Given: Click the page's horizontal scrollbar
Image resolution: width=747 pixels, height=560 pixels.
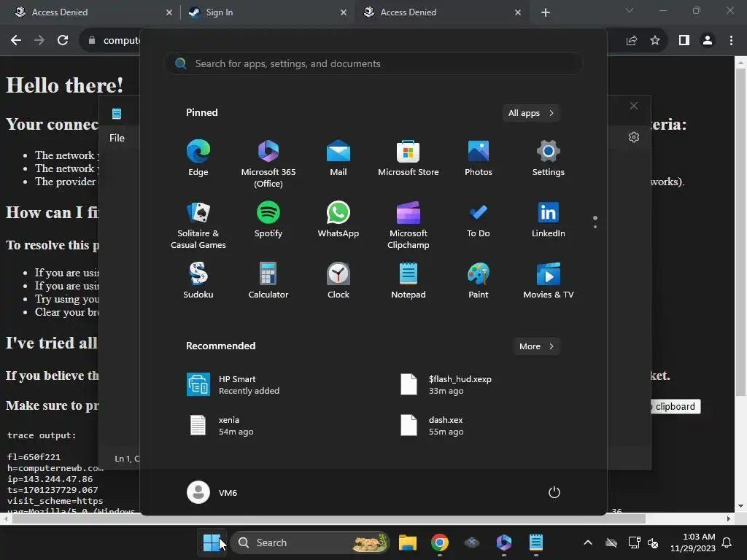Looking at the screenshot, I should tap(329, 518).
